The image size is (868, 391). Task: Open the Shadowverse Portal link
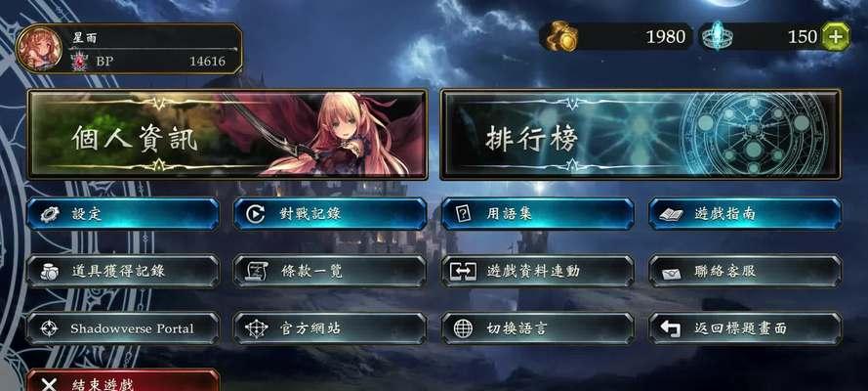(122, 328)
